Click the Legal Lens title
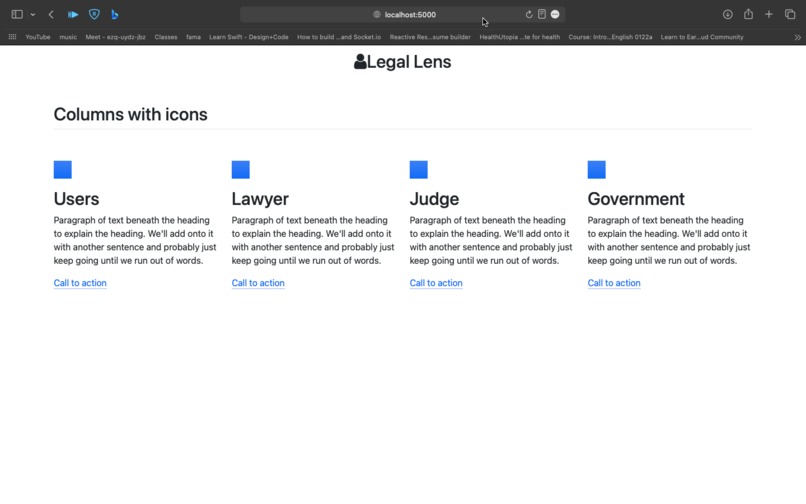The height and width of the screenshot is (504, 806). pos(409,62)
